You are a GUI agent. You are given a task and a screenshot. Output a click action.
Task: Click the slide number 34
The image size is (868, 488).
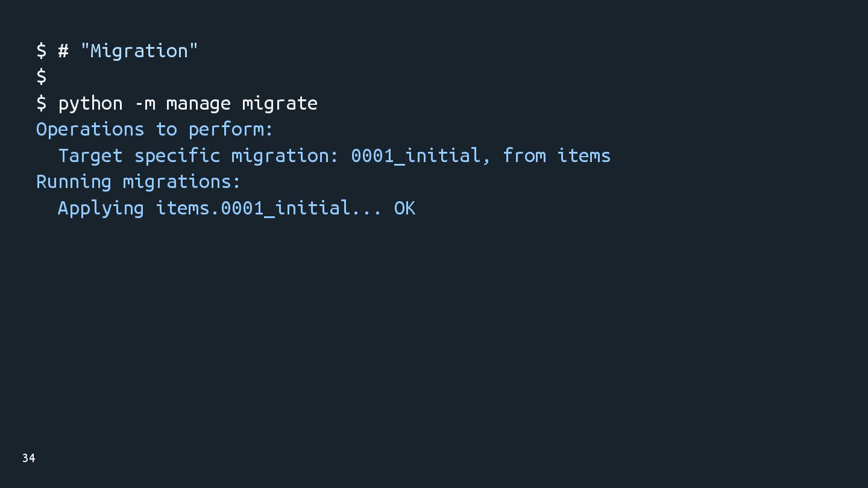28,458
